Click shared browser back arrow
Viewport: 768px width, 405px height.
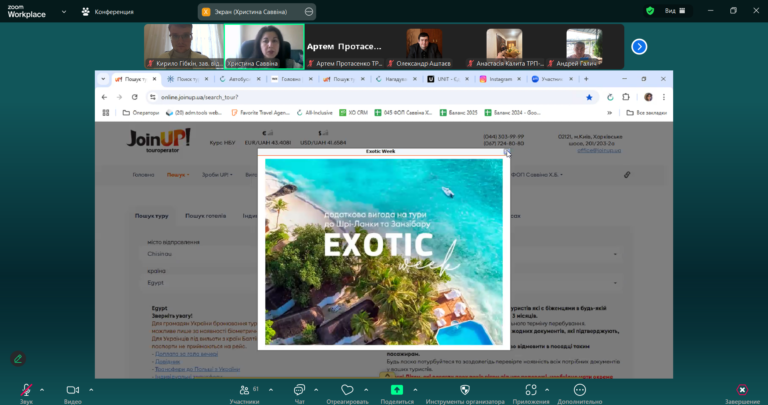pos(104,97)
